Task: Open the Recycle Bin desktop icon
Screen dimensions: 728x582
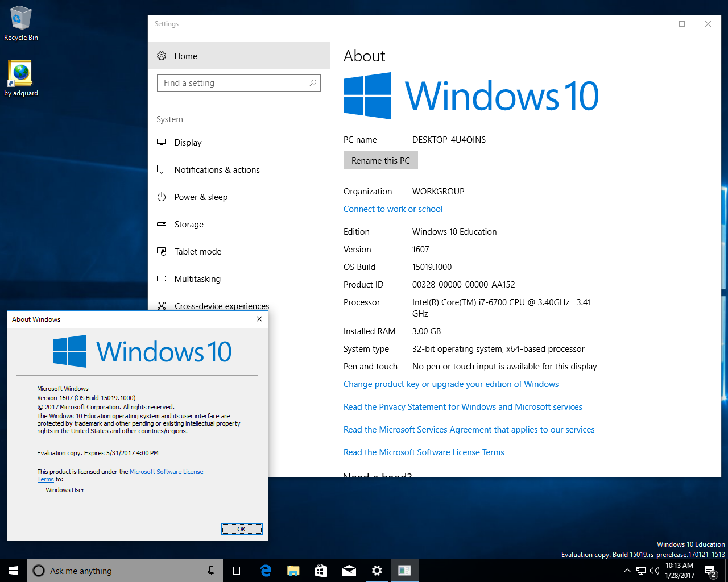Action: point(21,23)
